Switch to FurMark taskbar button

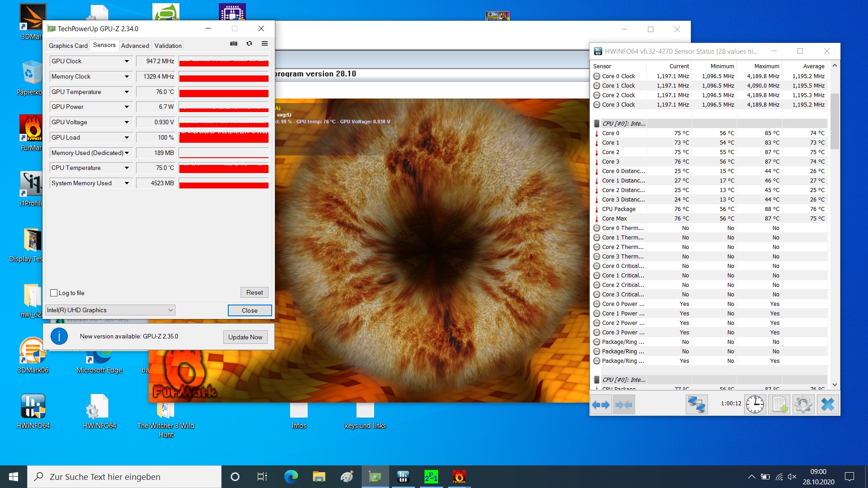(x=459, y=477)
